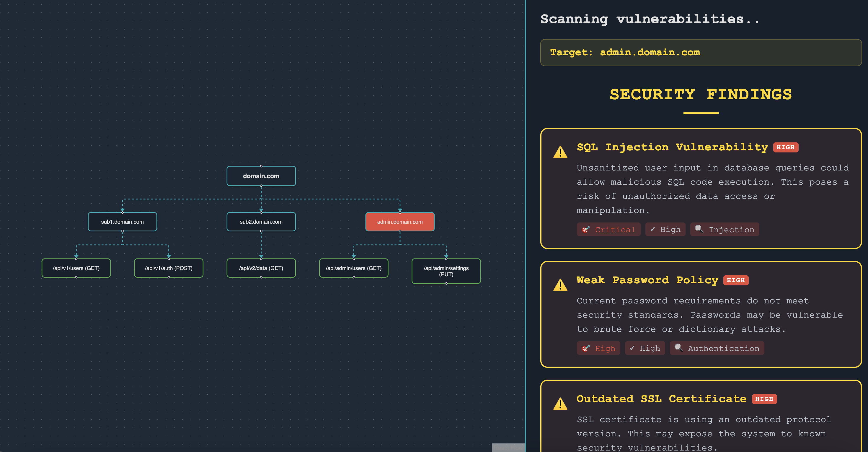Click checkmark High tag under SQL Injection

pos(665,230)
